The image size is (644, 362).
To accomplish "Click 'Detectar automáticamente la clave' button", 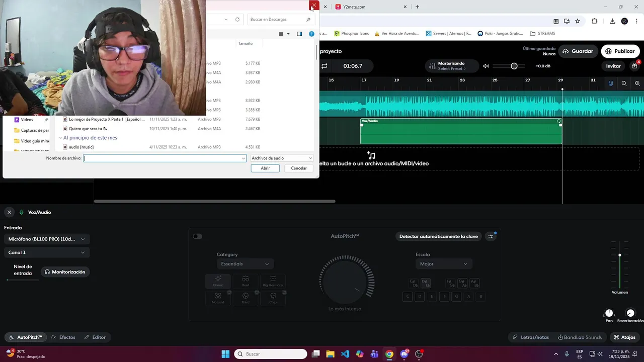I will (439, 236).
